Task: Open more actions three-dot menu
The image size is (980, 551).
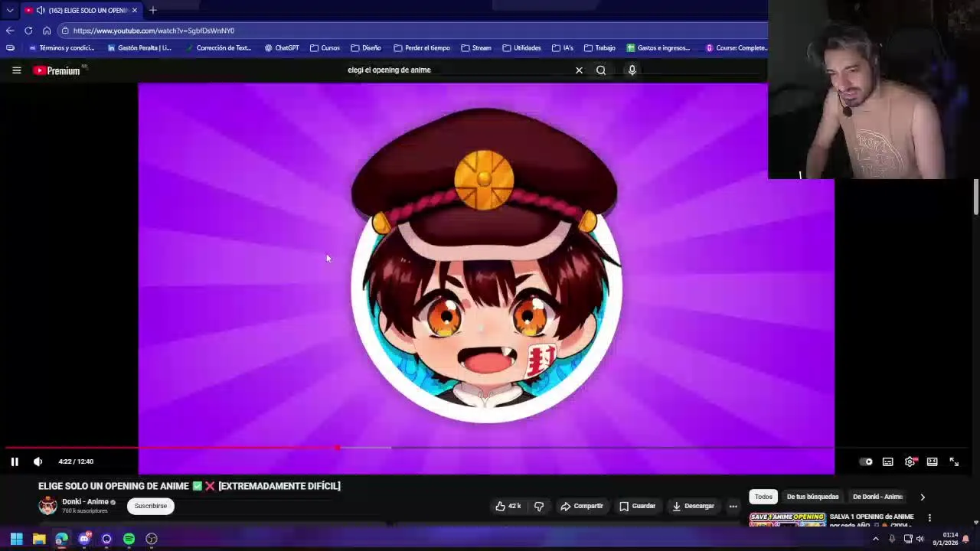Action: click(733, 506)
